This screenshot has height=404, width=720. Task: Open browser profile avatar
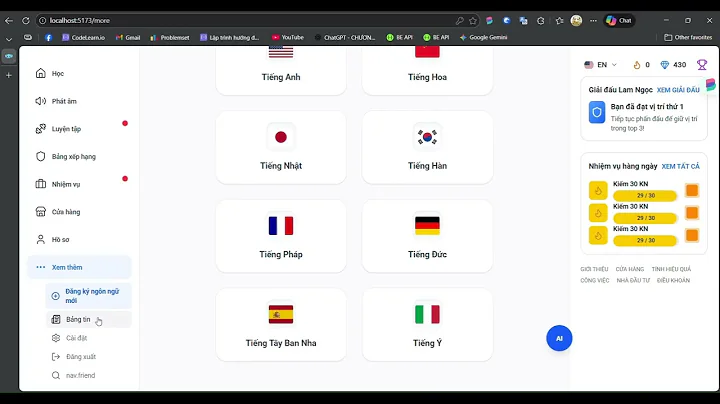[576, 21]
